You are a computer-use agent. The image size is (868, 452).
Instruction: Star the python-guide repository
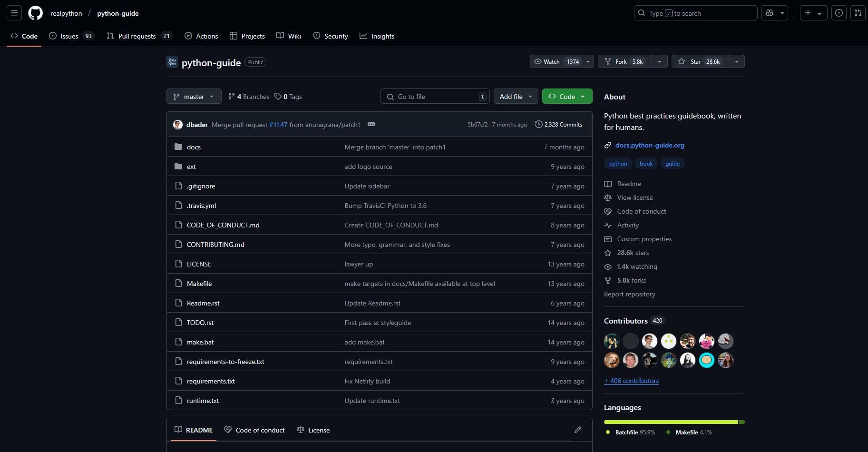click(x=699, y=61)
